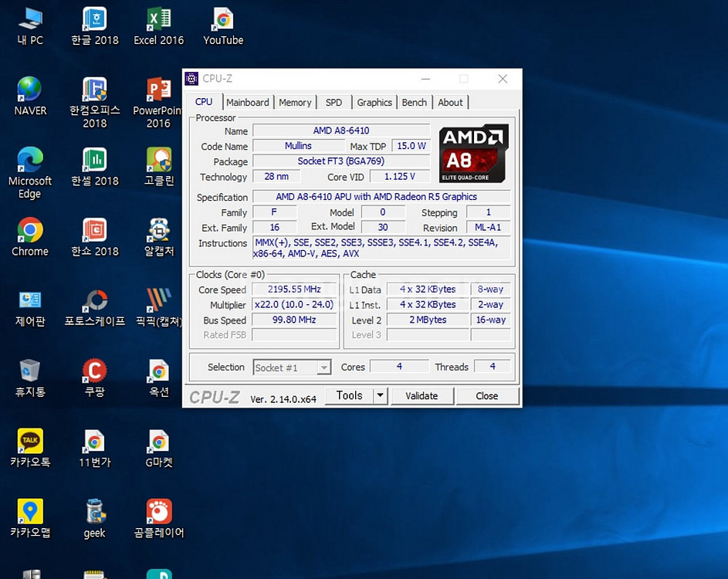This screenshot has height=579, width=728.
Task: Click the 15.0 W Max TDP value
Action: (411, 146)
